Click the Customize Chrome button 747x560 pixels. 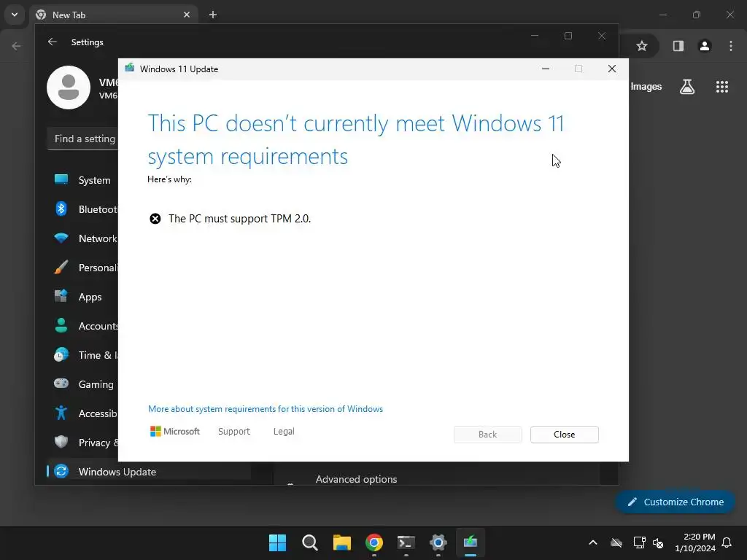click(x=675, y=502)
